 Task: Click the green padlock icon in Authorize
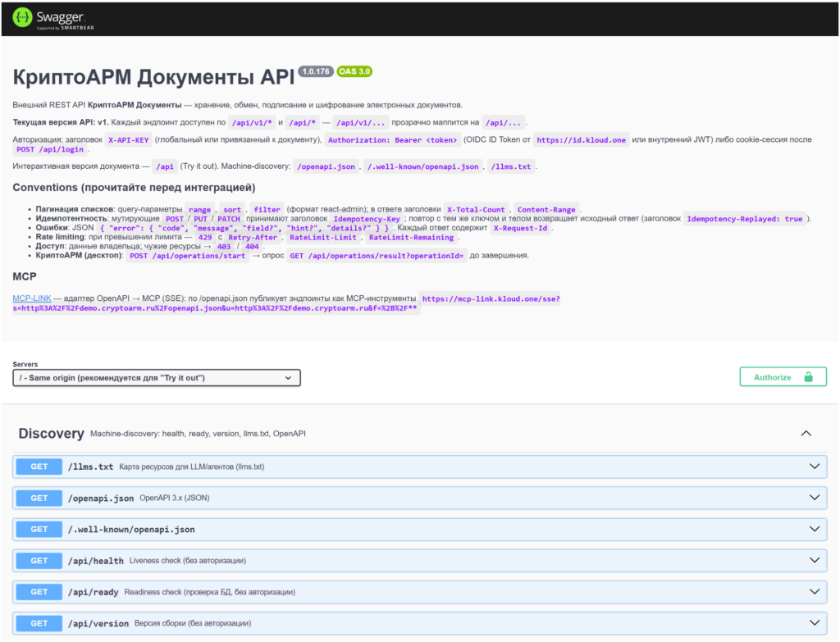tap(808, 377)
